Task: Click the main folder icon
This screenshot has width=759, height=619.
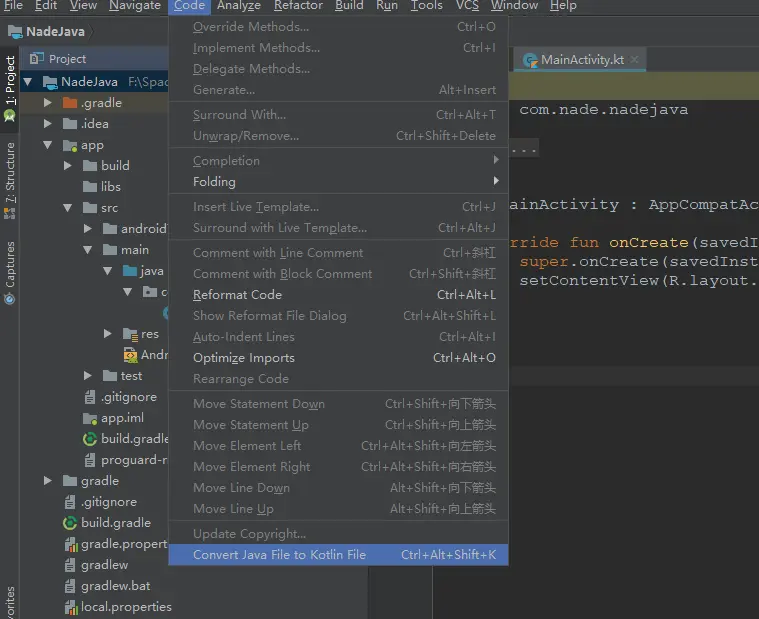Action: [x=110, y=250]
